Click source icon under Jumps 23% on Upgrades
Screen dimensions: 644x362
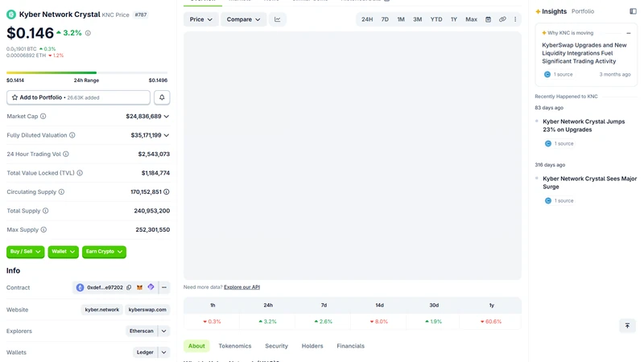[548, 144]
